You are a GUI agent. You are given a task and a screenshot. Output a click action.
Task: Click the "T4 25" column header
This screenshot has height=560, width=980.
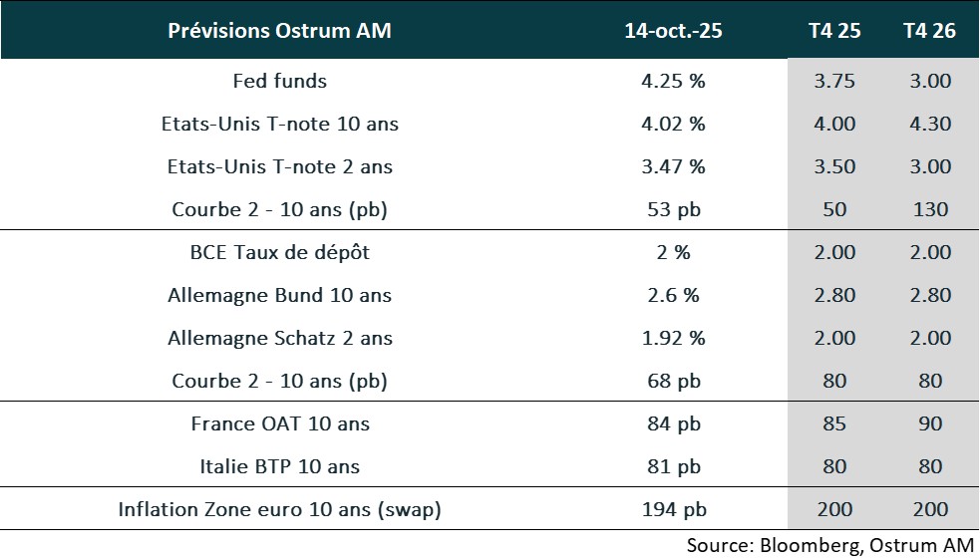pyautogui.click(x=834, y=31)
